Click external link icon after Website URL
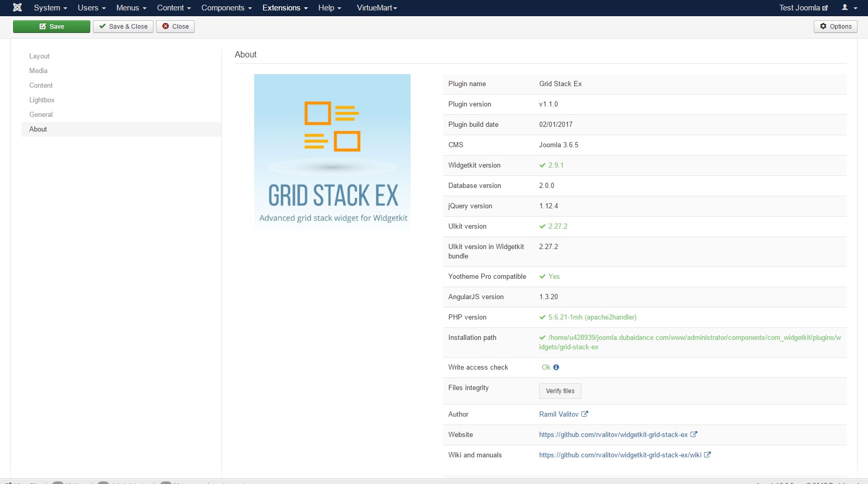This screenshot has height=484, width=868. 694,434
